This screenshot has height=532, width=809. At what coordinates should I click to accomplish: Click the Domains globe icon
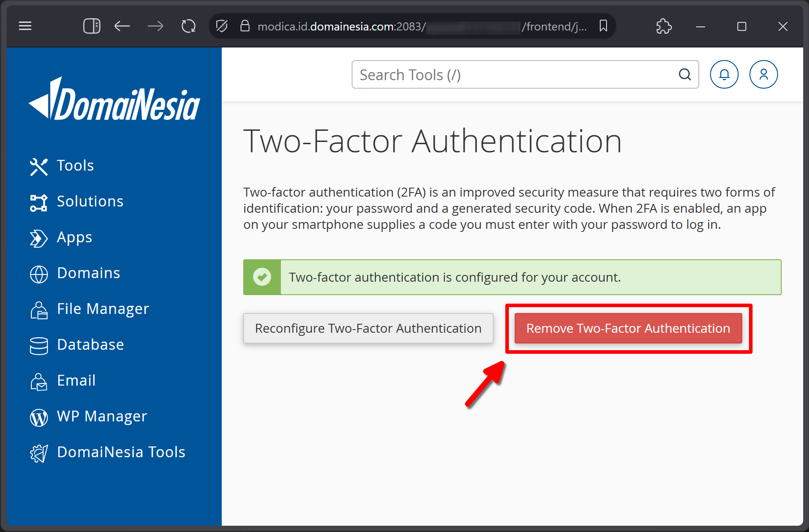39,274
